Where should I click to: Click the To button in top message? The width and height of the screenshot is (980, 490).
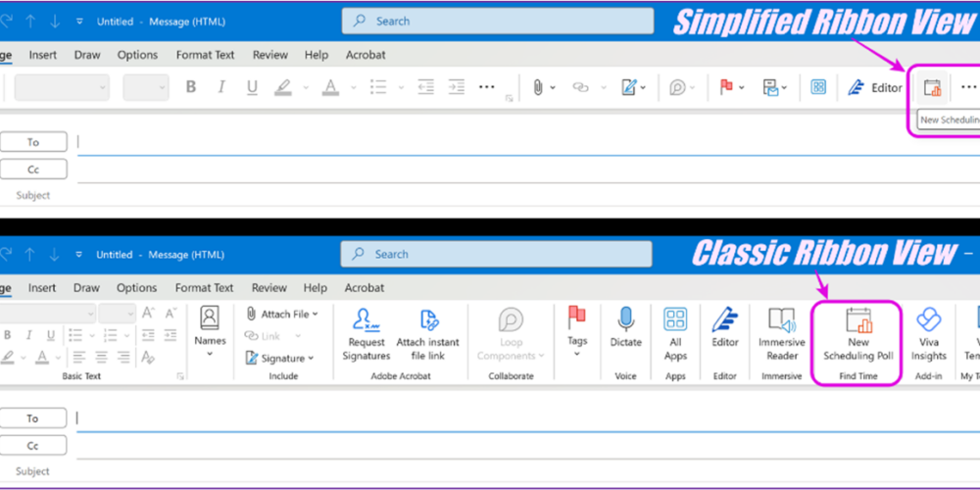pyautogui.click(x=33, y=142)
